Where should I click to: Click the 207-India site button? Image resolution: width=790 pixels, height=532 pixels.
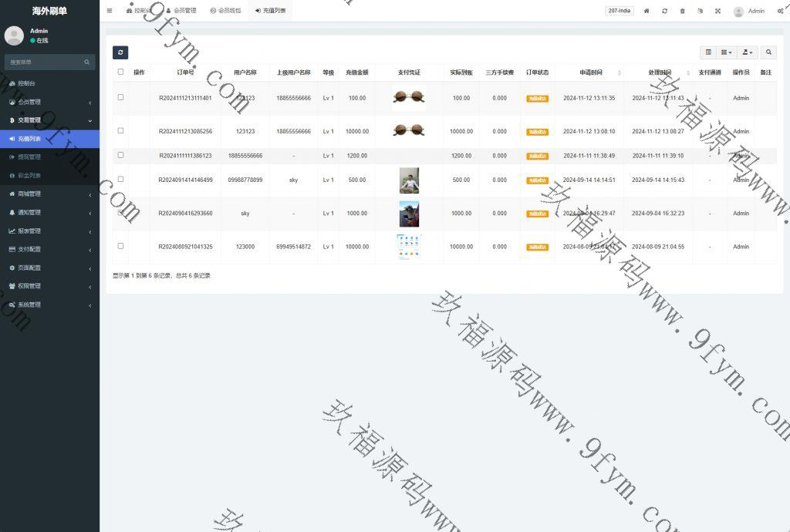pyautogui.click(x=620, y=11)
